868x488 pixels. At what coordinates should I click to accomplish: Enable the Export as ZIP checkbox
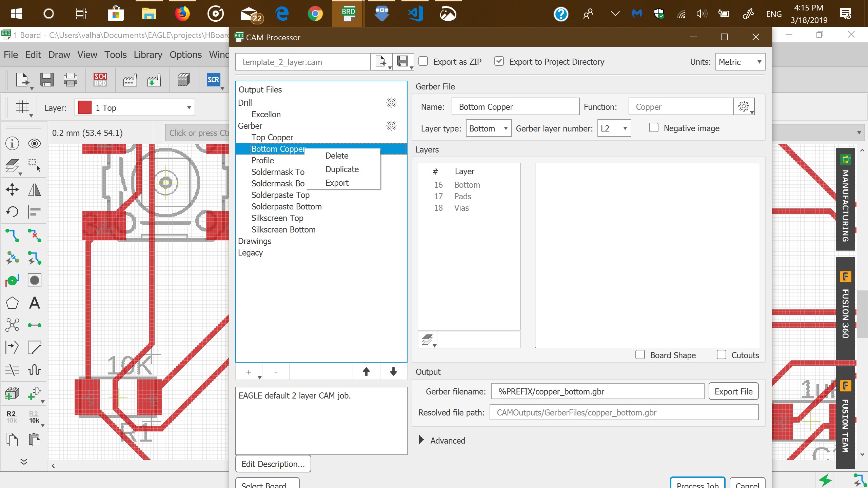(x=423, y=61)
